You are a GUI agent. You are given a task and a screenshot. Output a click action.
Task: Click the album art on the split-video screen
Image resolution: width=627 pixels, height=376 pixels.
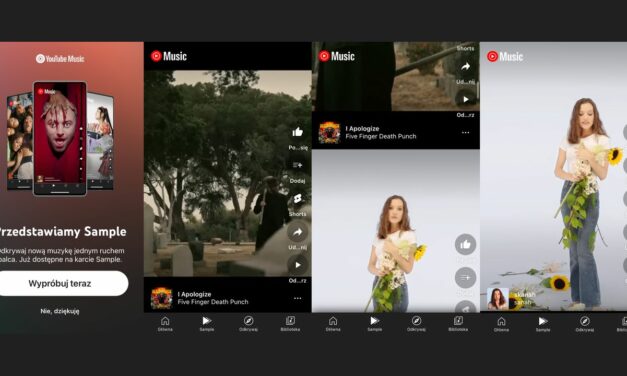tap(329, 132)
